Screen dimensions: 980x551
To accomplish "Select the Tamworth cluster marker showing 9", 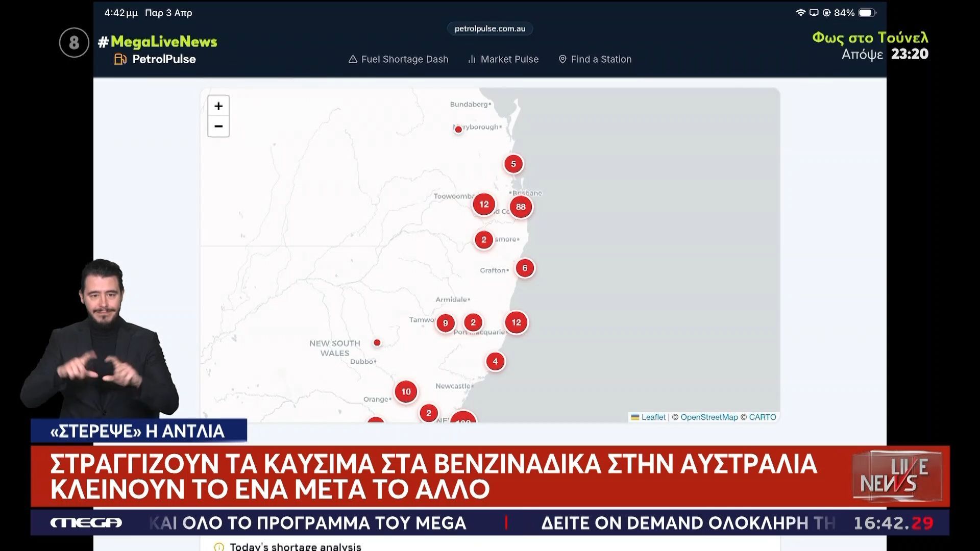I will pyautogui.click(x=446, y=323).
